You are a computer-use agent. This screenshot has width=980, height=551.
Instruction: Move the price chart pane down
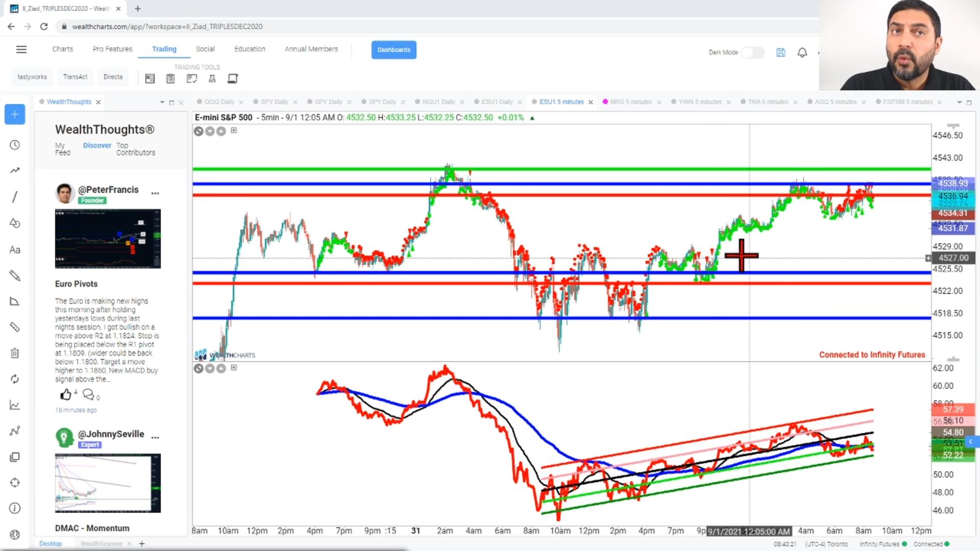(210, 131)
